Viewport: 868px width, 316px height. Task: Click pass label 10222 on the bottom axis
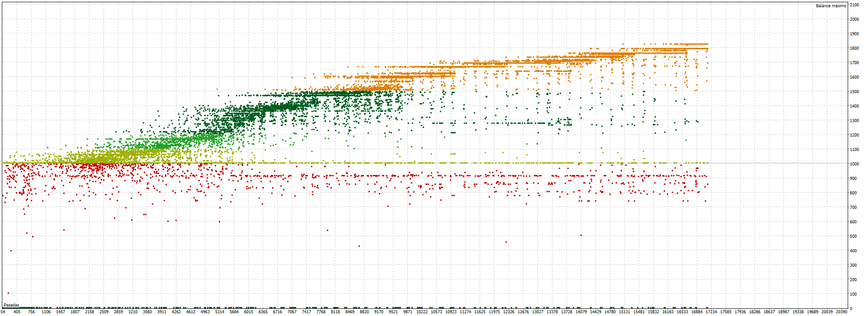[422, 312]
